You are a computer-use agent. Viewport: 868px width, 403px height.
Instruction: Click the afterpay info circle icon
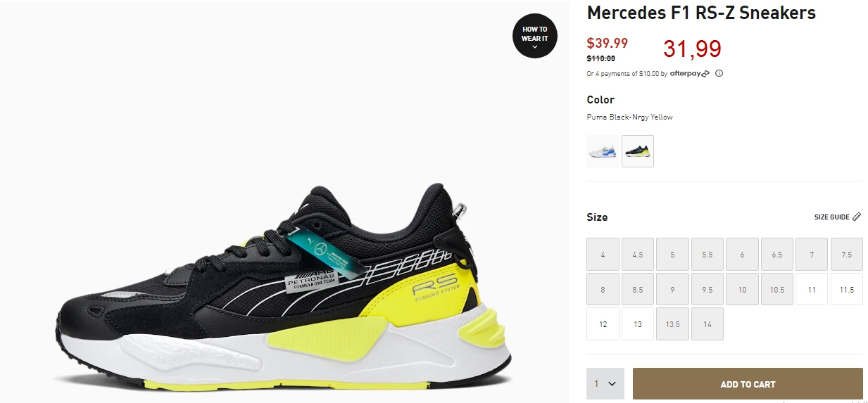719,73
